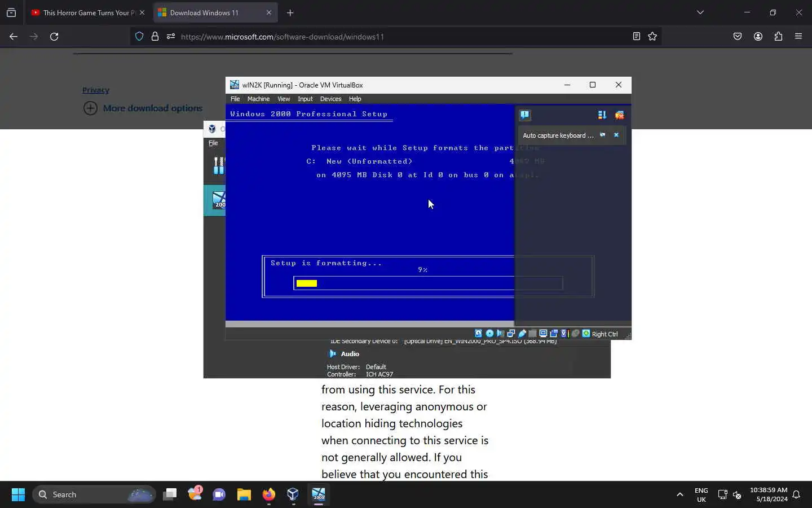Click the Auto capture keyboard help icon

(602, 135)
